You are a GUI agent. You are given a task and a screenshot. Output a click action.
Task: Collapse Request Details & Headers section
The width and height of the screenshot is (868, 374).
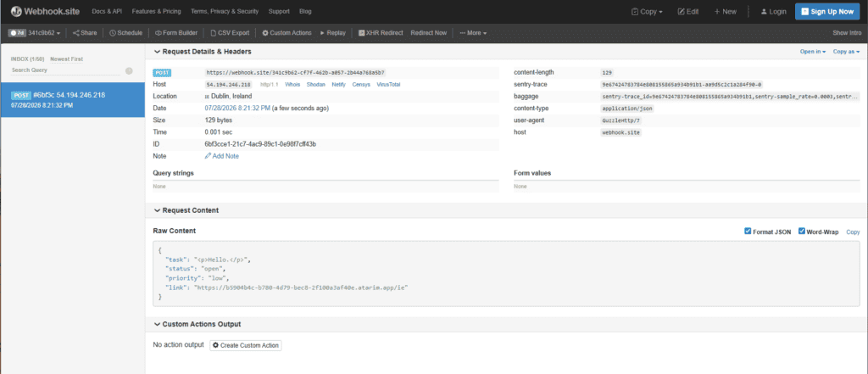point(203,52)
